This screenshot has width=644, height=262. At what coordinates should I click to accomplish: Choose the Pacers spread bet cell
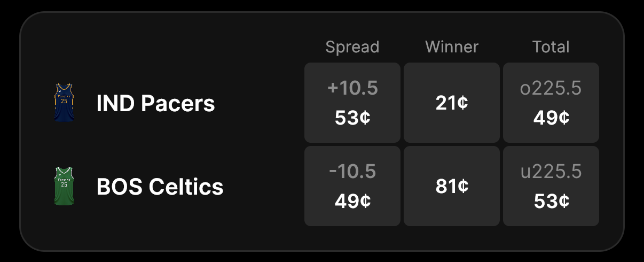pos(352,103)
